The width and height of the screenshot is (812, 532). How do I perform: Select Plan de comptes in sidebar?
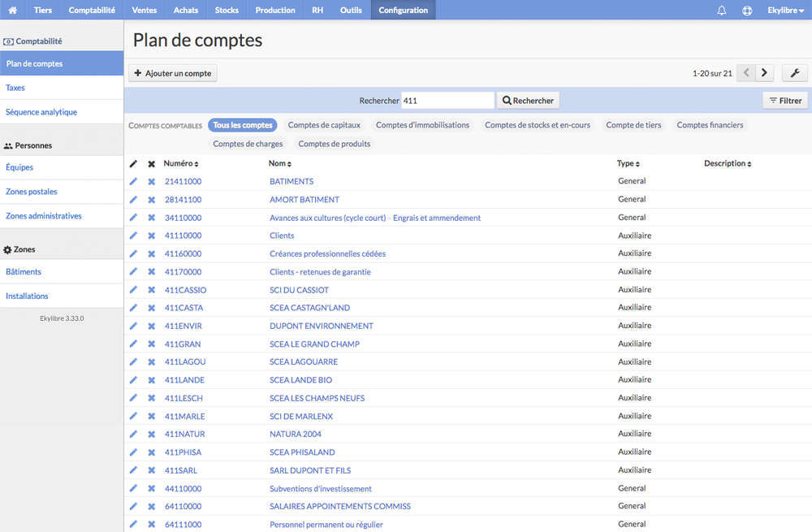click(x=62, y=63)
